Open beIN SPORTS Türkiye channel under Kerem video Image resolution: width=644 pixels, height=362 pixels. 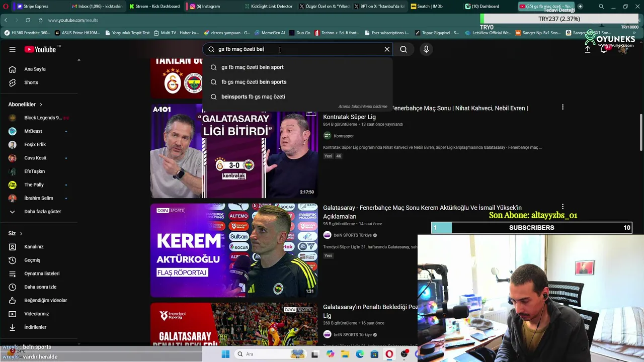(353, 235)
